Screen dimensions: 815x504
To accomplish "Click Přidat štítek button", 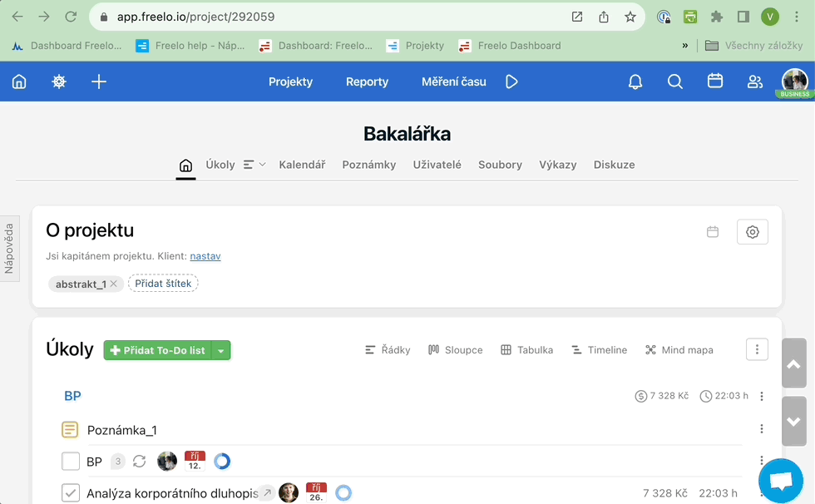I will [x=163, y=283].
